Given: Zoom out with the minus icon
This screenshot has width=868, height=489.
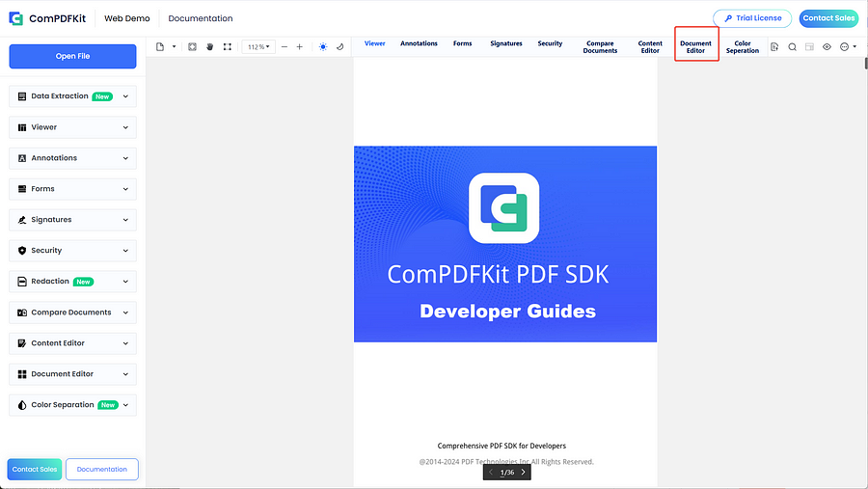Looking at the screenshot, I should point(285,47).
